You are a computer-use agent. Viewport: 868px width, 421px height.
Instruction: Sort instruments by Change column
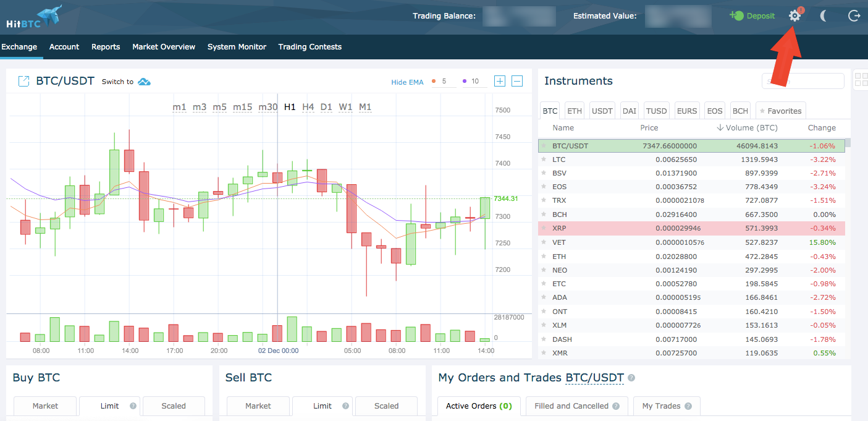[822, 128]
